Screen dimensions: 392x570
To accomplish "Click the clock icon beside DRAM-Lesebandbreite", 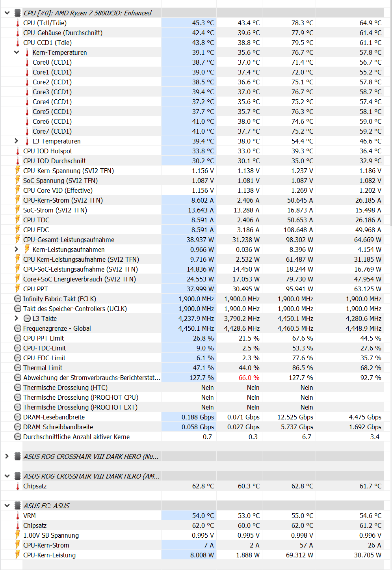I will tap(18, 417).
